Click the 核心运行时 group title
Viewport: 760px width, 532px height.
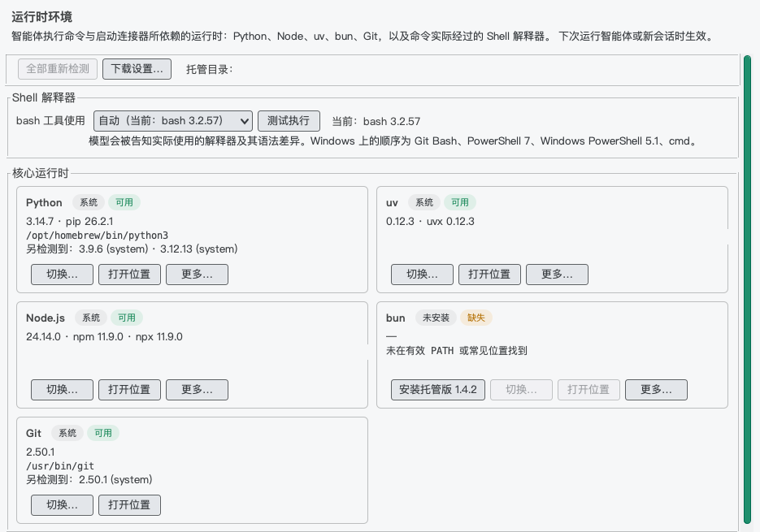tap(41, 173)
